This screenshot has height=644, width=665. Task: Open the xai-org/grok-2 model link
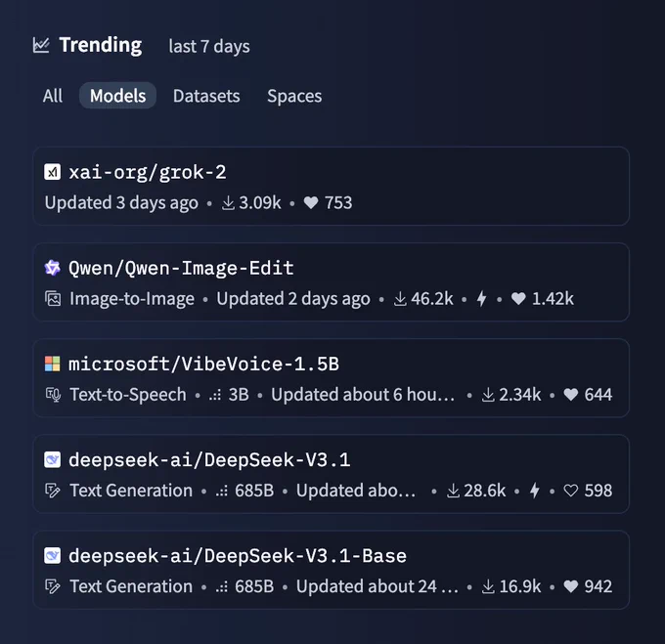click(148, 172)
